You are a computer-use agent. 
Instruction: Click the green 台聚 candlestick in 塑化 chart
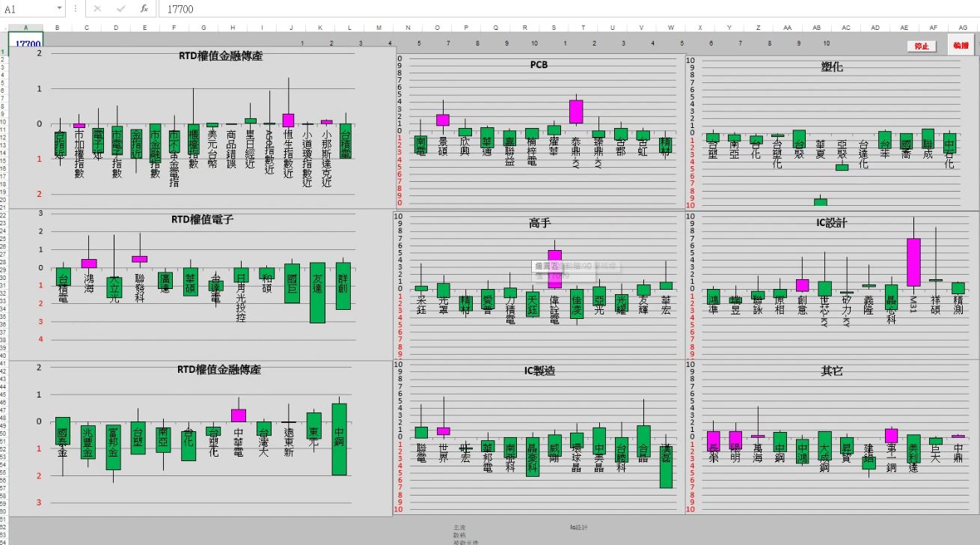[799, 138]
